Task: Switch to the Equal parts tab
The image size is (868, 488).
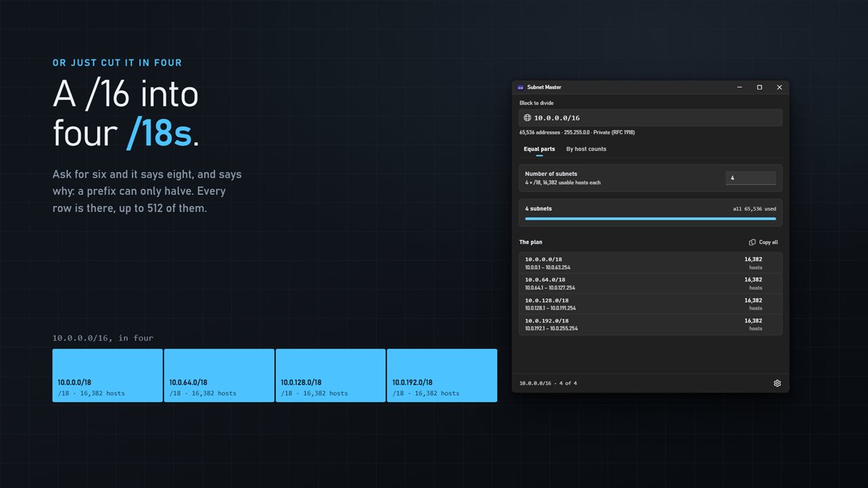Action: [x=539, y=149]
